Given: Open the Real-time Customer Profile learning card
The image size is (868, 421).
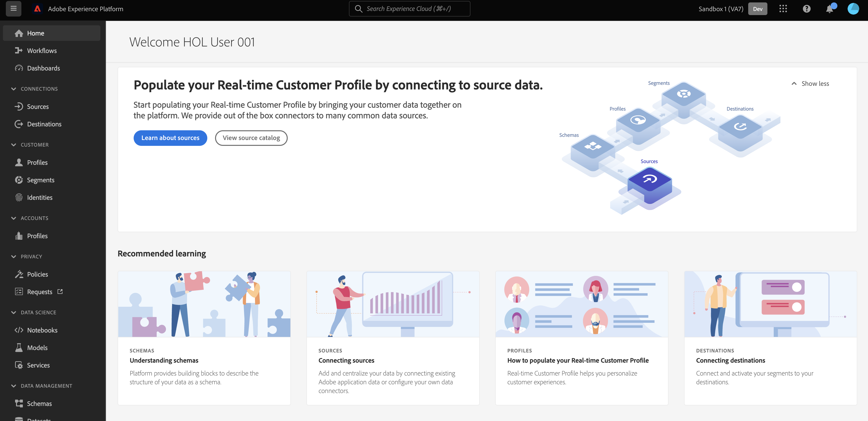Looking at the screenshot, I should (x=582, y=338).
